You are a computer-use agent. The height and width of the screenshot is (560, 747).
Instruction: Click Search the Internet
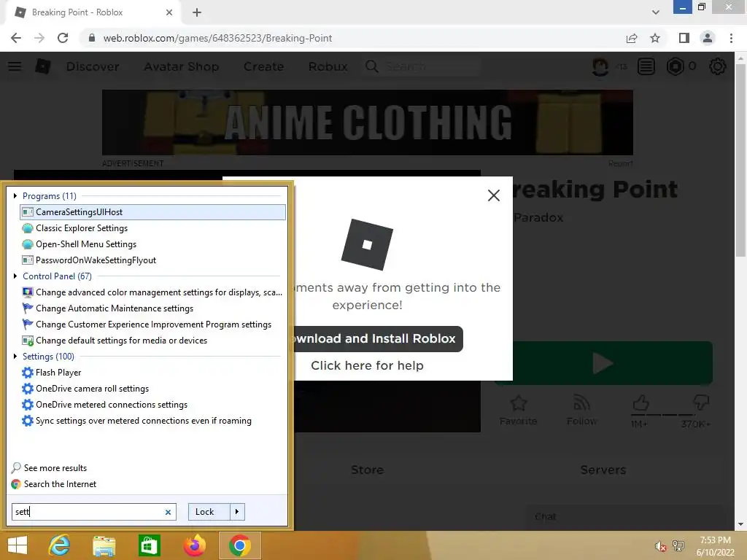tap(60, 484)
